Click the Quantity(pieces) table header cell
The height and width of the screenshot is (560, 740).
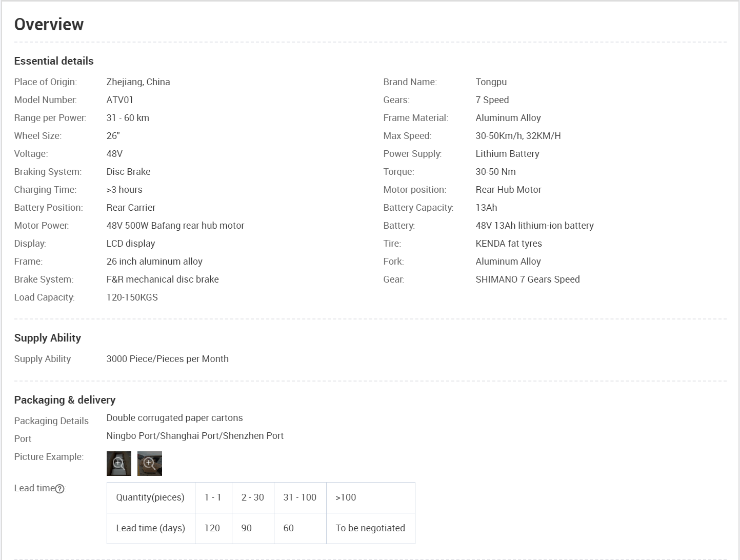150,497
